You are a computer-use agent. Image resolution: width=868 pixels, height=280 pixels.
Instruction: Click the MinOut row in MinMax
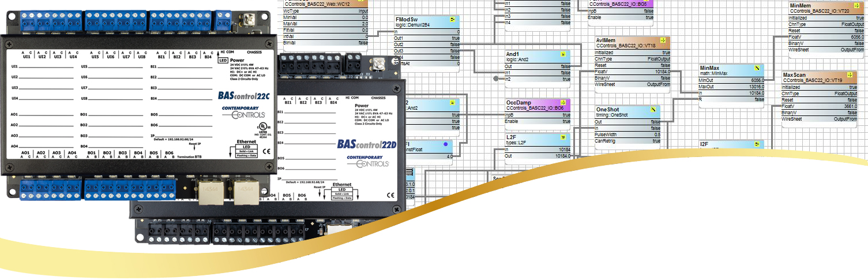point(731,80)
